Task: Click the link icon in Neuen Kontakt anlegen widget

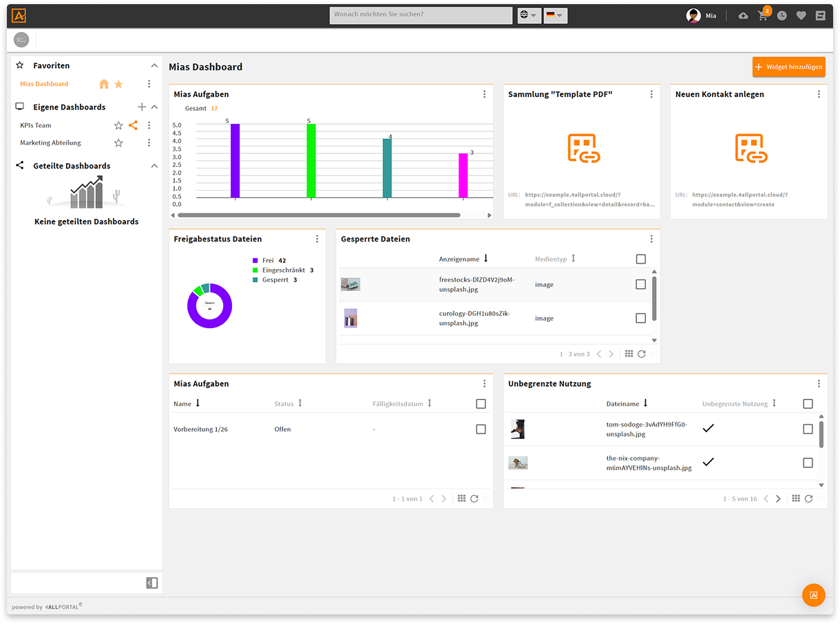Action: click(751, 149)
